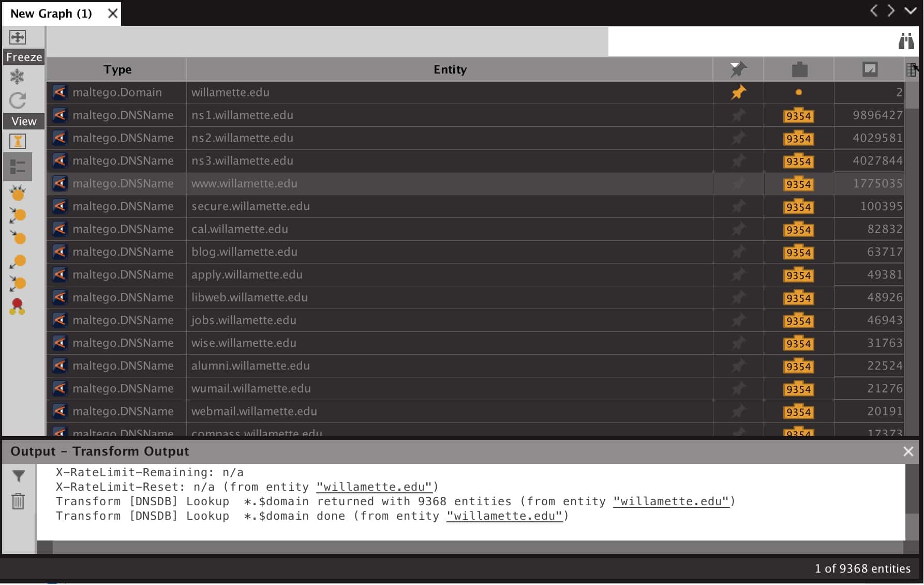Toggle pin for webmail.willamette.edu
Viewport: 924px width, 585px height.
pos(738,411)
